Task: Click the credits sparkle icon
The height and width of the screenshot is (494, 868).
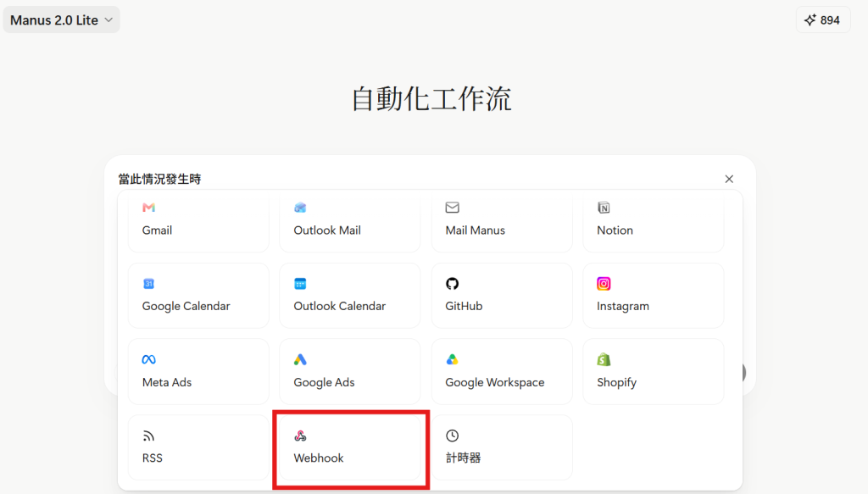Action: pos(810,20)
